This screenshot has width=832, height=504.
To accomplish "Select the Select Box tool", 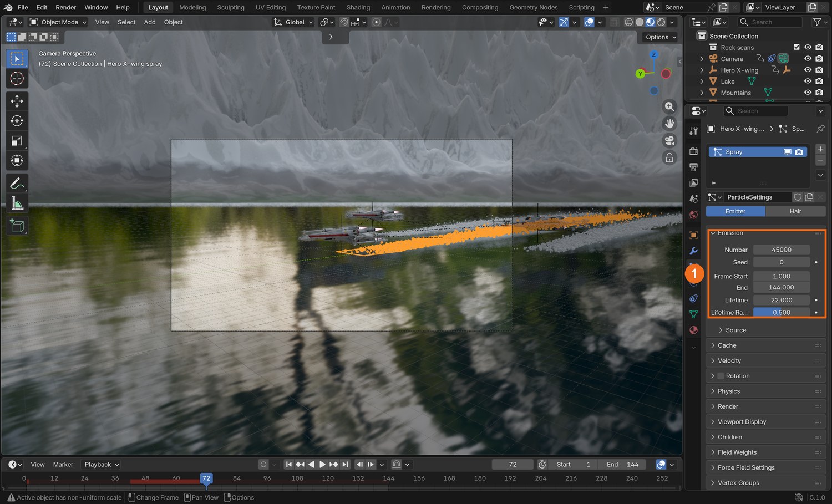I will coord(17,59).
